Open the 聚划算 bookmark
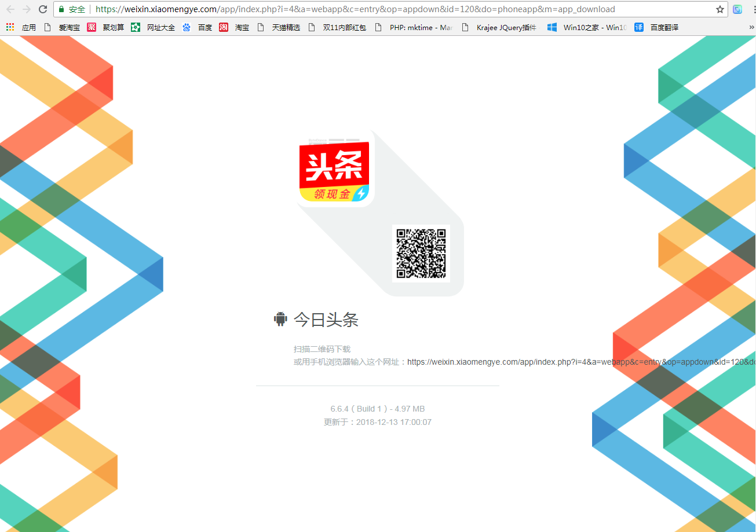Image resolution: width=756 pixels, height=532 pixels. tap(105, 27)
